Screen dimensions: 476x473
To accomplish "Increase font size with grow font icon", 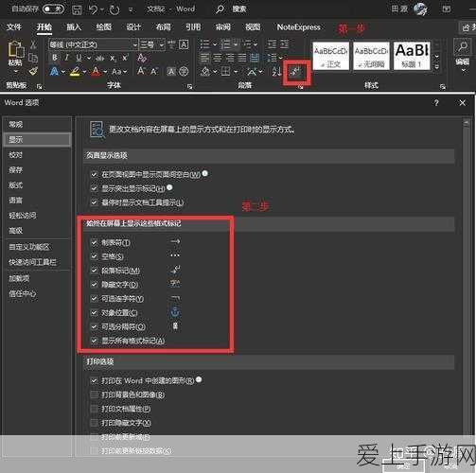I will (x=141, y=71).
